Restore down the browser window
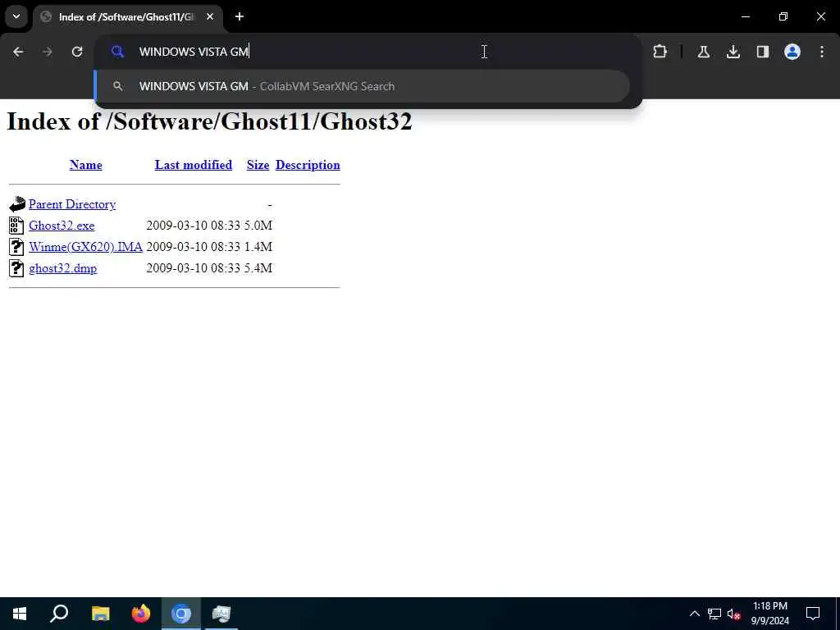The image size is (840, 630). [x=783, y=16]
